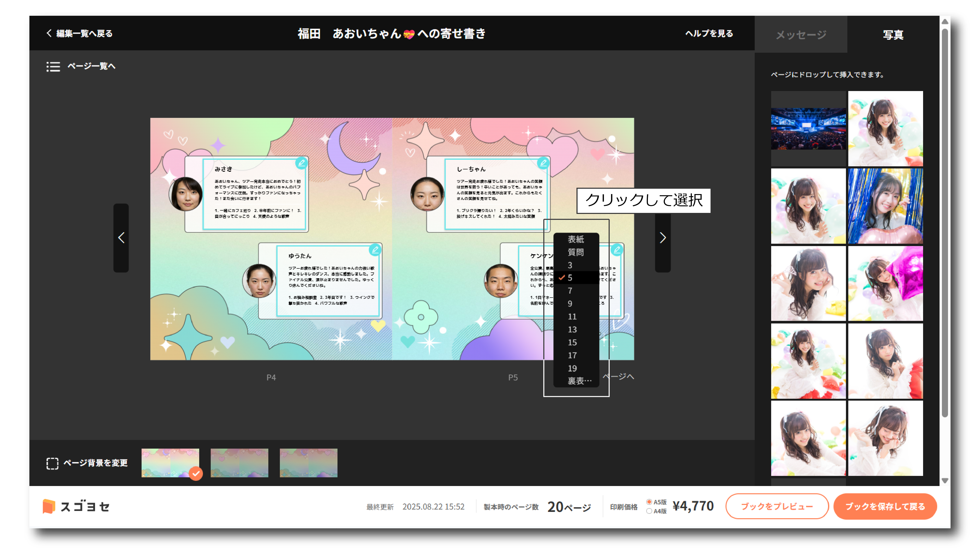Click the ブックをプレビュー button

pos(777,507)
